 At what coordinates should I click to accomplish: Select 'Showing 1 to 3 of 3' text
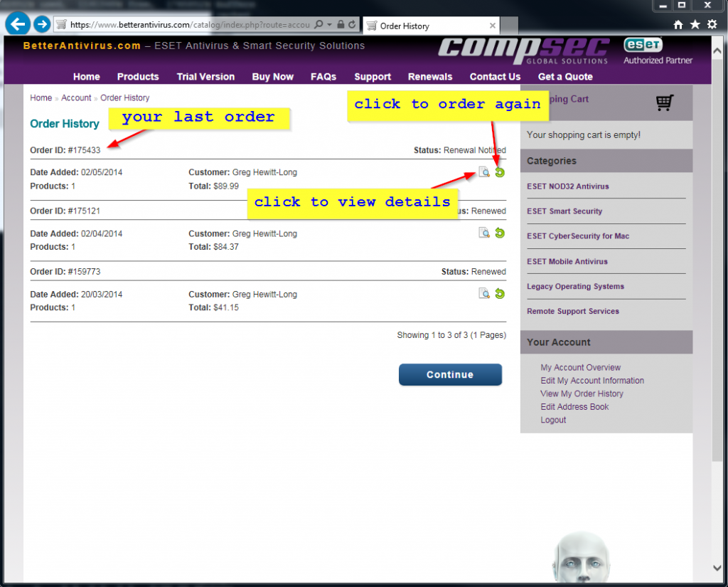point(432,335)
